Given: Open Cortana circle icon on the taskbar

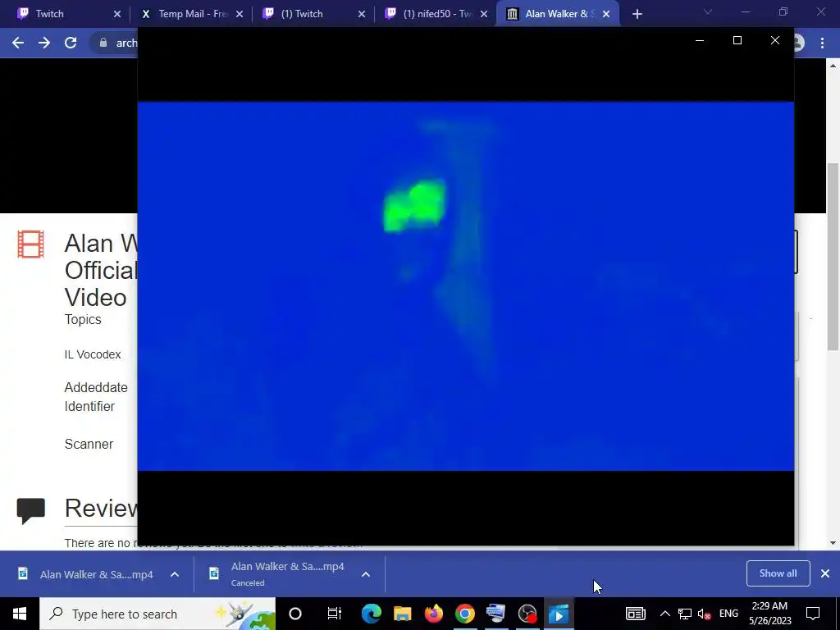Looking at the screenshot, I should pos(295,614).
